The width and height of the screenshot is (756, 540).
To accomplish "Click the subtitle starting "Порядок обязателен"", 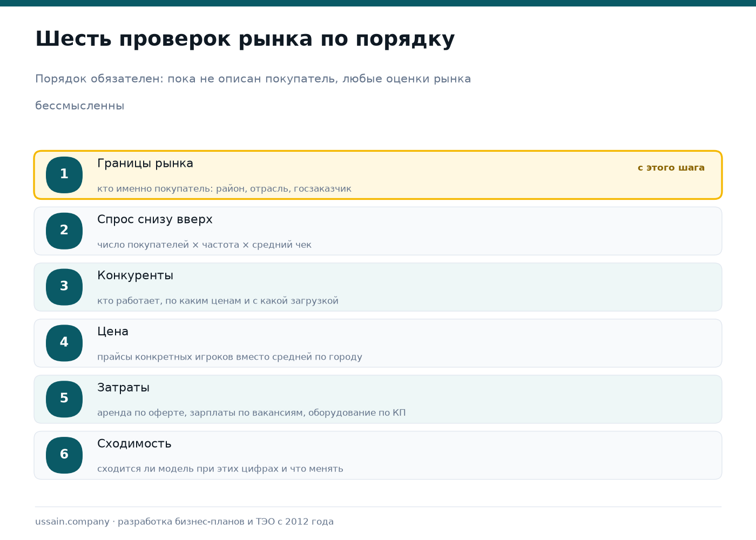I will (x=253, y=92).
